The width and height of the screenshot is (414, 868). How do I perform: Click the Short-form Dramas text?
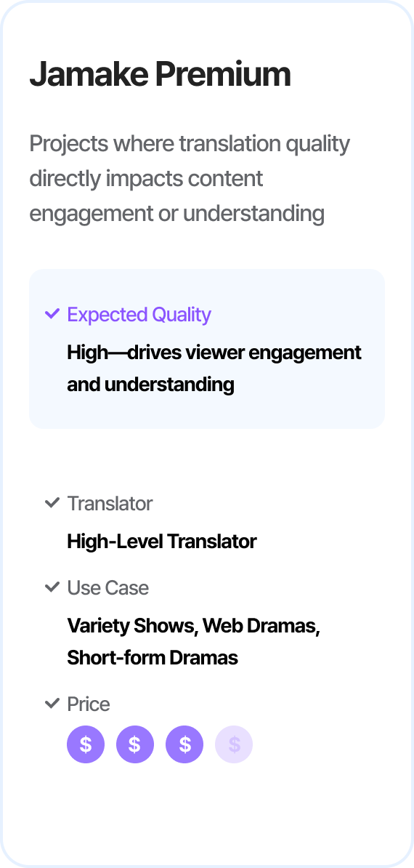[x=153, y=658]
